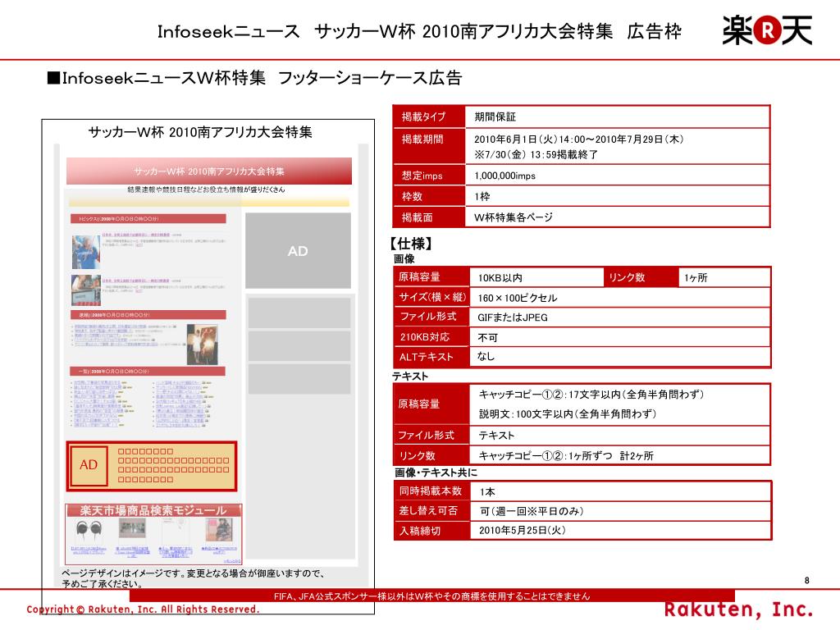
Task: Click the 10KB以内 value cell
Action: 536,277
